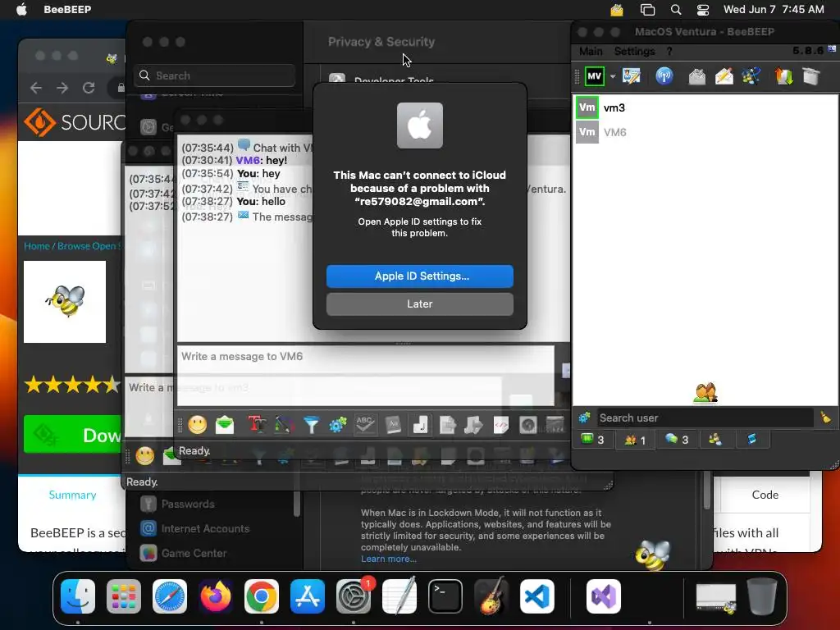Click the BeeBEEP bee logo thumbnail
The width and height of the screenshot is (840, 630).
(x=65, y=302)
